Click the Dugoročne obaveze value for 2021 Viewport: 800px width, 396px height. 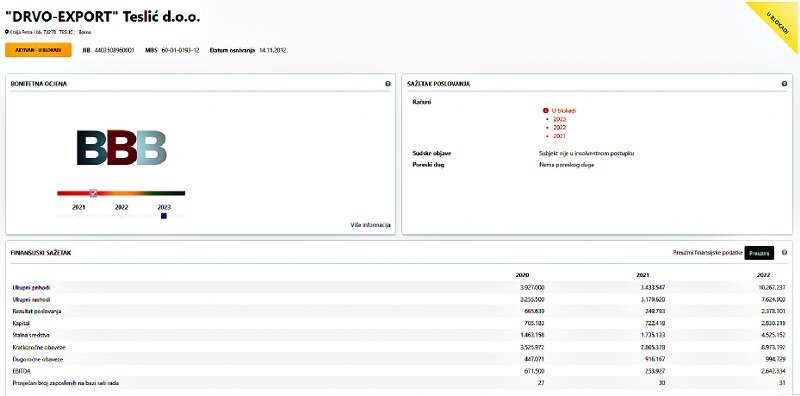click(654, 359)
